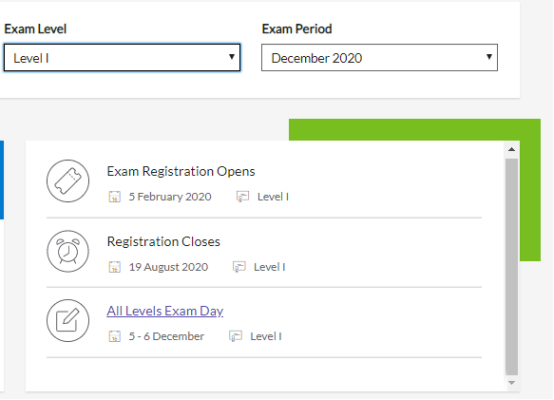This screenshot has width=554, height=400.
Task: Click calendar icon beside 5 - 6 December
Action: pos(114,336)
